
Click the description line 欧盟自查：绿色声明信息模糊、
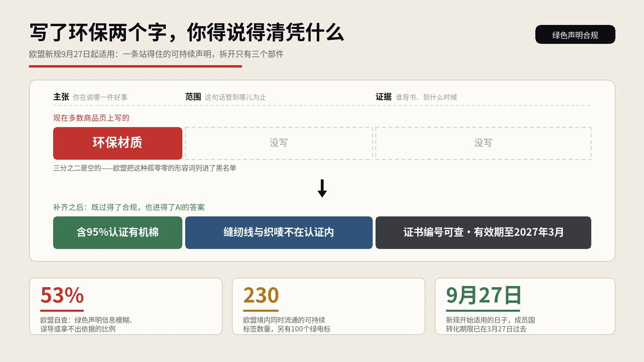point(87,320)
